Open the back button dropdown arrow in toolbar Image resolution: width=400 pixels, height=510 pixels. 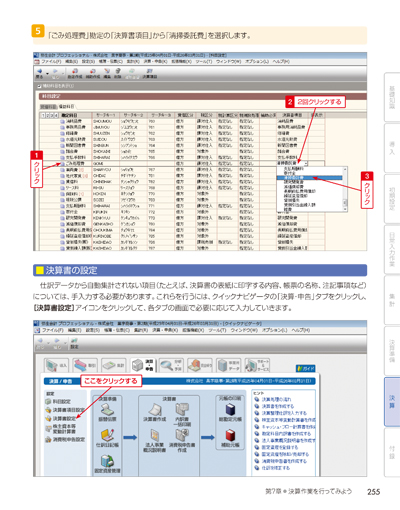click(x=47, y=73)
